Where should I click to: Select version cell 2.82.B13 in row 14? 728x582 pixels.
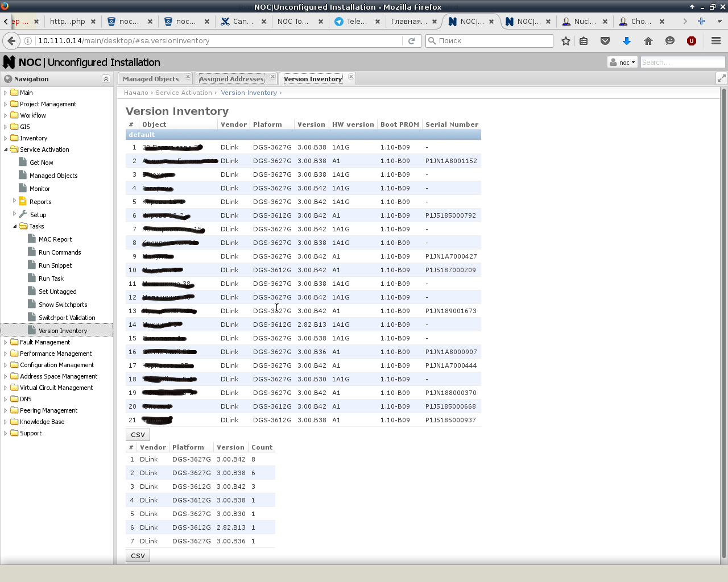[x=312, y=325]
